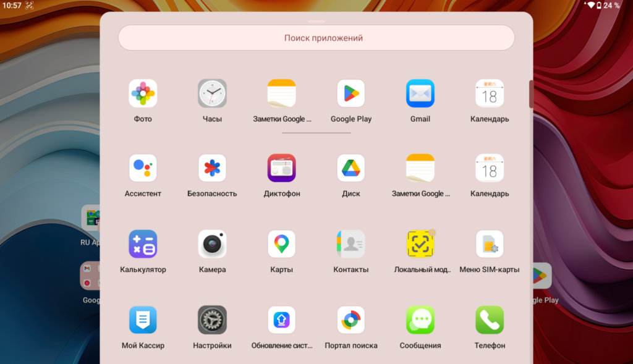Open the Gmail app
Image resolution: width=633 pixels, height=364 pixels.
420,94
